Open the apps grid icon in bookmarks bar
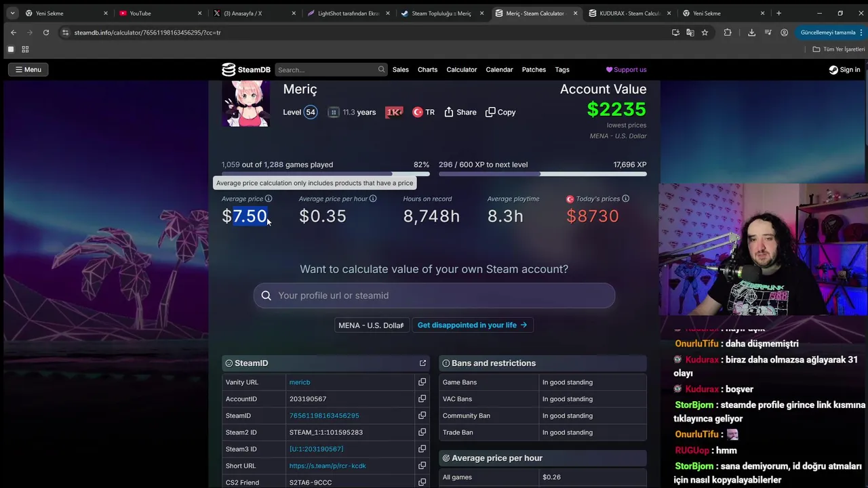The height and width of the screenshot is (488, 868). (x=25, y=49)
